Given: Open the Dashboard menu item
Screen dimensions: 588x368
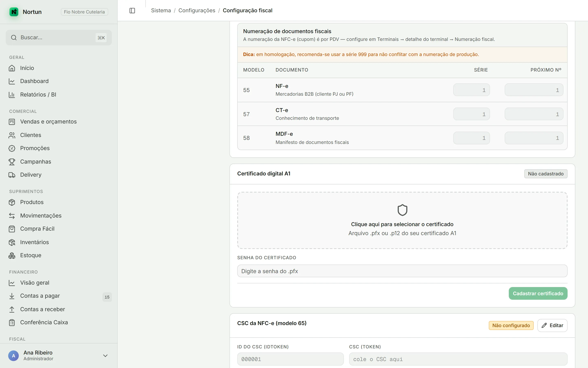Looking at the screenshot, I should 59,81.
